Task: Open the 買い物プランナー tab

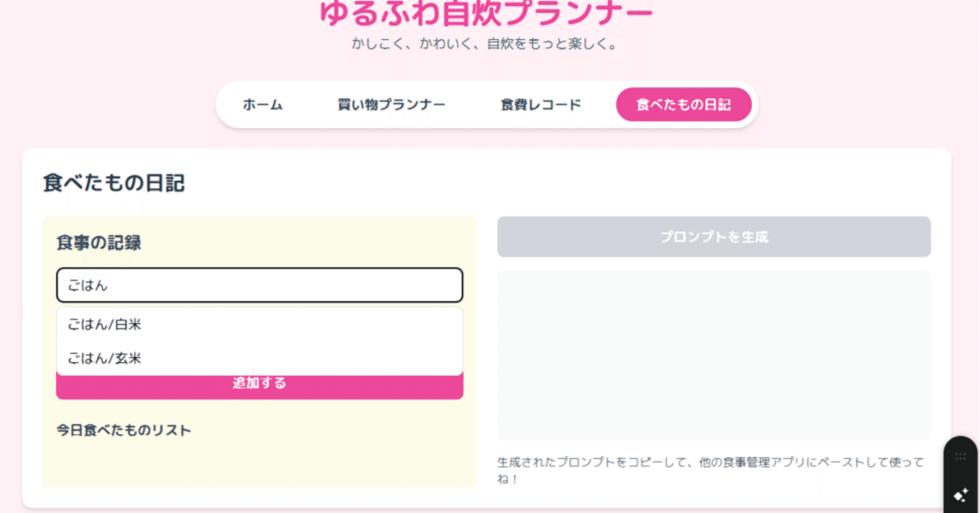Action: click(391, 105)
